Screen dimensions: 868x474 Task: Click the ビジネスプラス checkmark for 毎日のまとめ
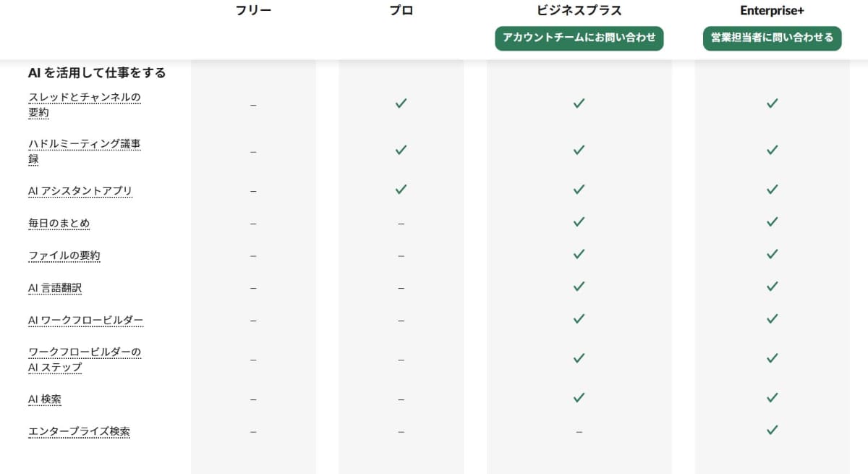click(x=579, y=221)
